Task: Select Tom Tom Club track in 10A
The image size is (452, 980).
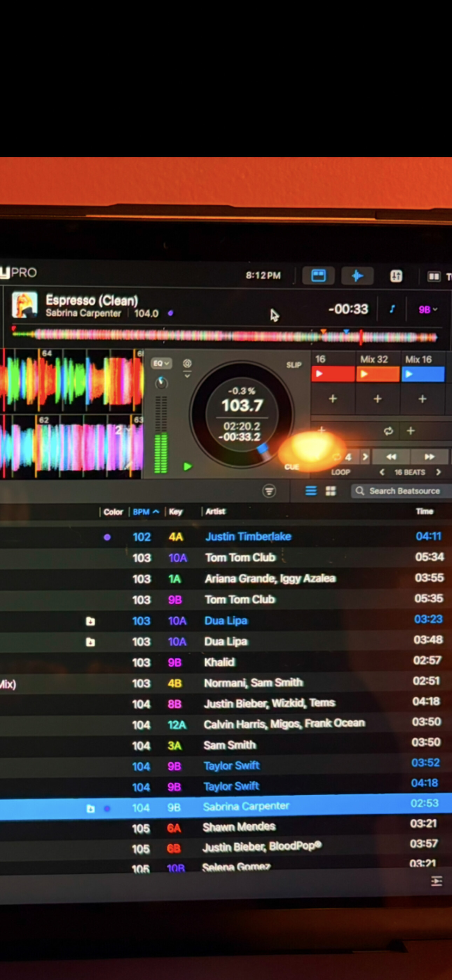Action: [226, 558]
